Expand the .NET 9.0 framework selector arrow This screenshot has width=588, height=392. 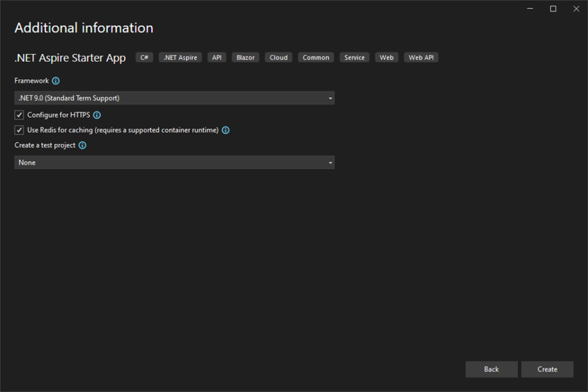point(330,98)
